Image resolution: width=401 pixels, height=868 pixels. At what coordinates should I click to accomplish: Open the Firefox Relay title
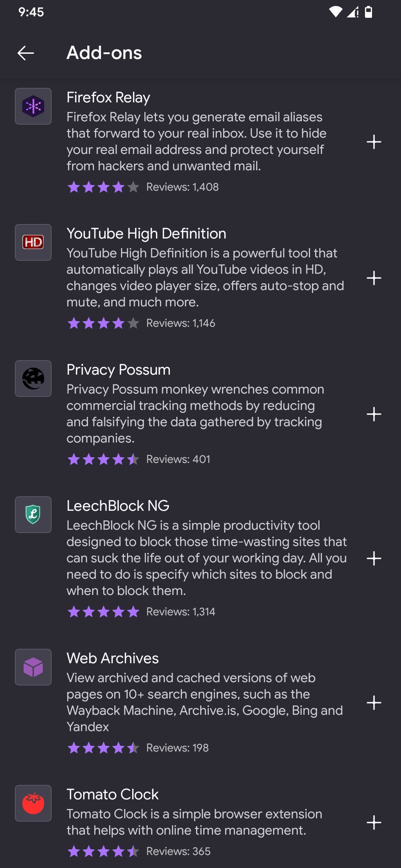coord(108,98)
